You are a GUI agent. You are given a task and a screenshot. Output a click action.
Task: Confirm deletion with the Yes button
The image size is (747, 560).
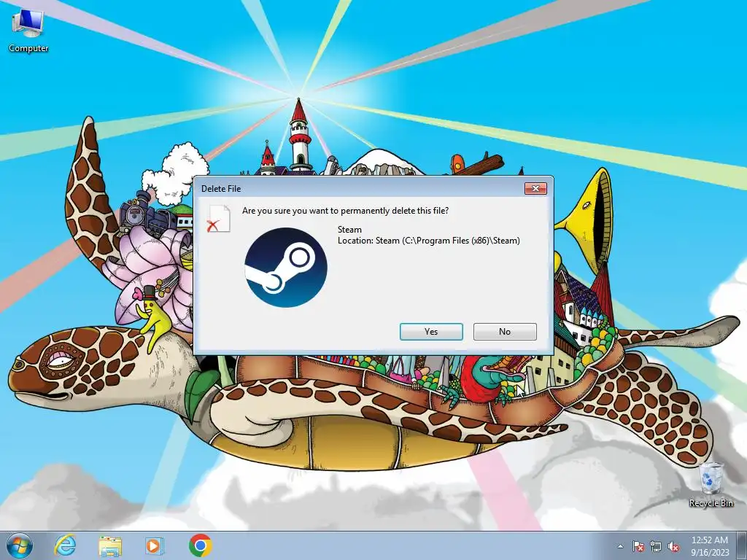point(431,332)
